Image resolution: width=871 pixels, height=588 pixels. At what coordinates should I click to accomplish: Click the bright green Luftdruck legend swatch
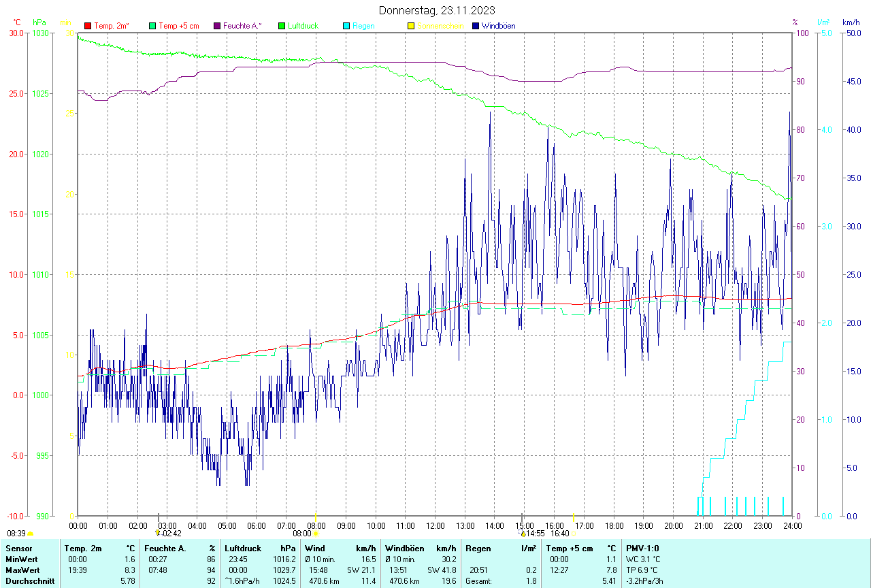click(x=282, y=26)
